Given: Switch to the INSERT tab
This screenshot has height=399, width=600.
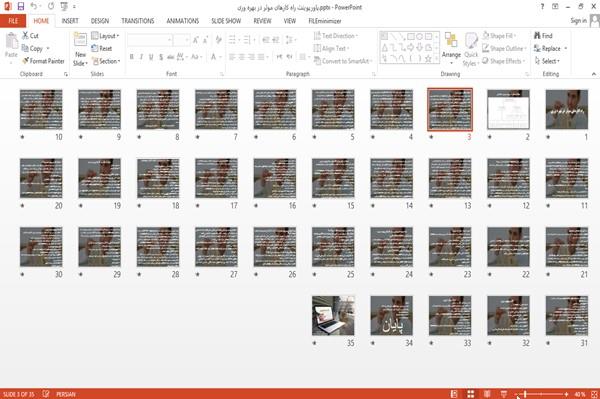Looking at the screenshot, I should [x=70, y=21].
